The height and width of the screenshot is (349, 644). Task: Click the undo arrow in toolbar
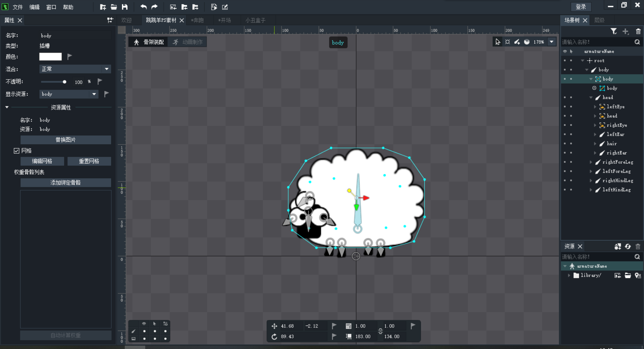pos(144,7)
